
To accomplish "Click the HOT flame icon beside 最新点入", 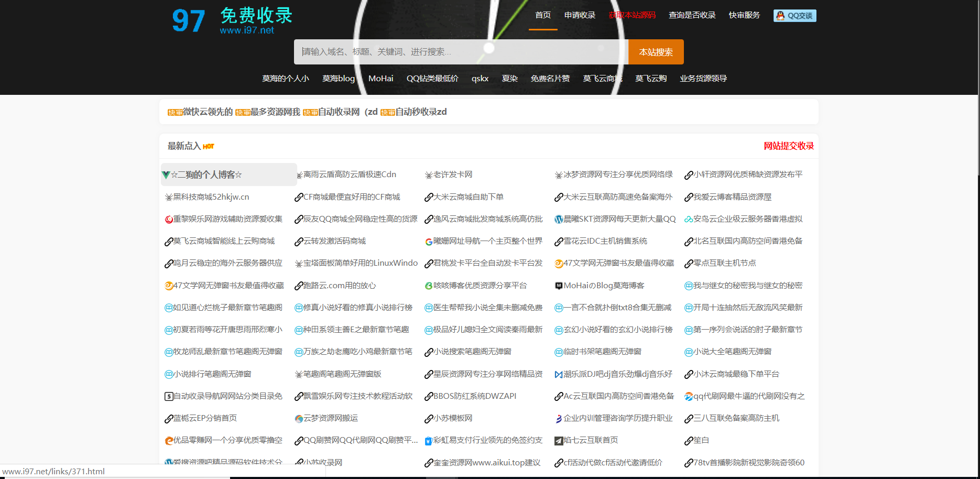I will (x=209, y=146).
